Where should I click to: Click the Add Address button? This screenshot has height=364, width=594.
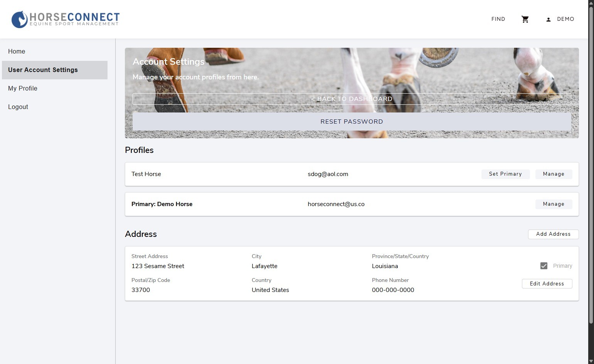[x=553, y=234]
